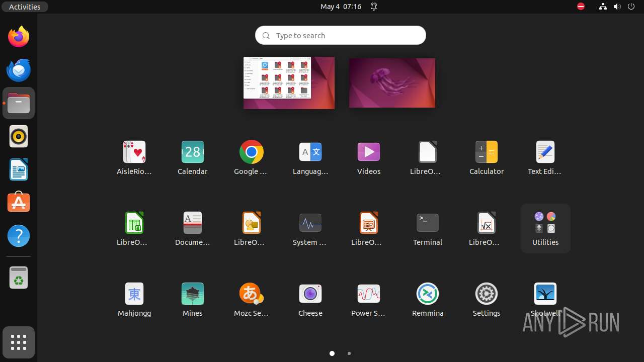Screen dimensions: 644x362
Task: Open LibreOffice Calc spreadsheet icon
Action: point(134,229)
